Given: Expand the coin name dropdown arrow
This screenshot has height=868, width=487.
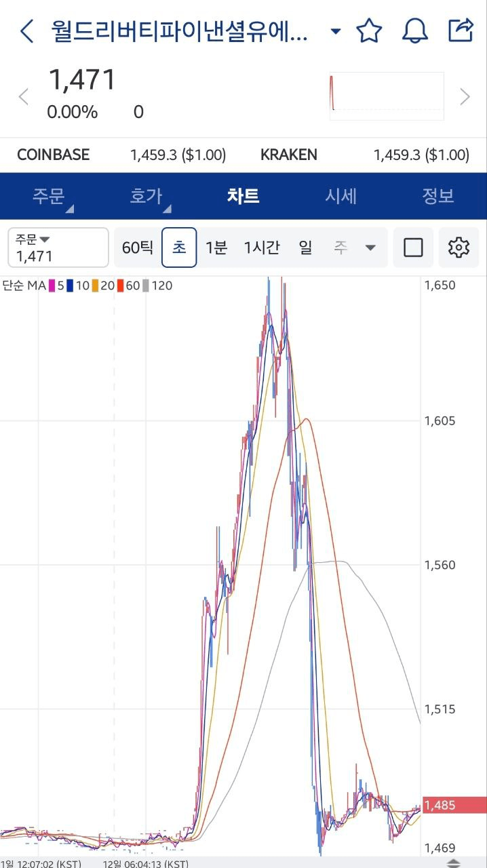Looking at the screenshot, I should click(x=335, y=31).
